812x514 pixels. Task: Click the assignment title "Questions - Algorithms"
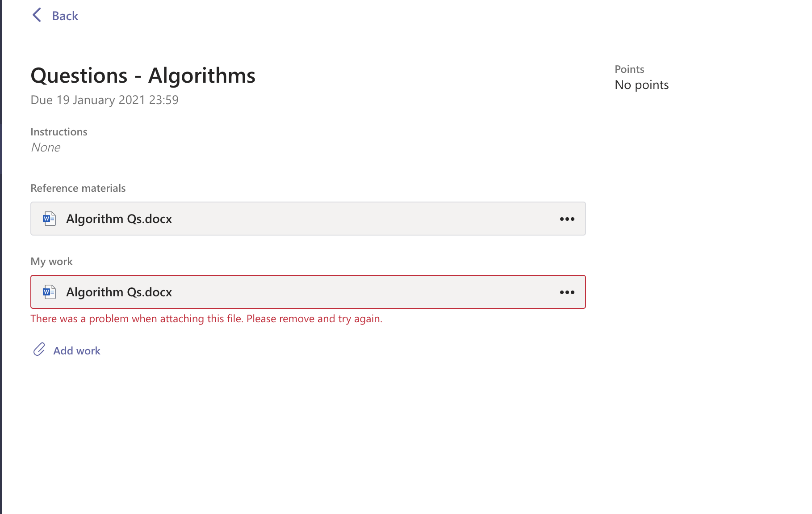click(142, 75)
